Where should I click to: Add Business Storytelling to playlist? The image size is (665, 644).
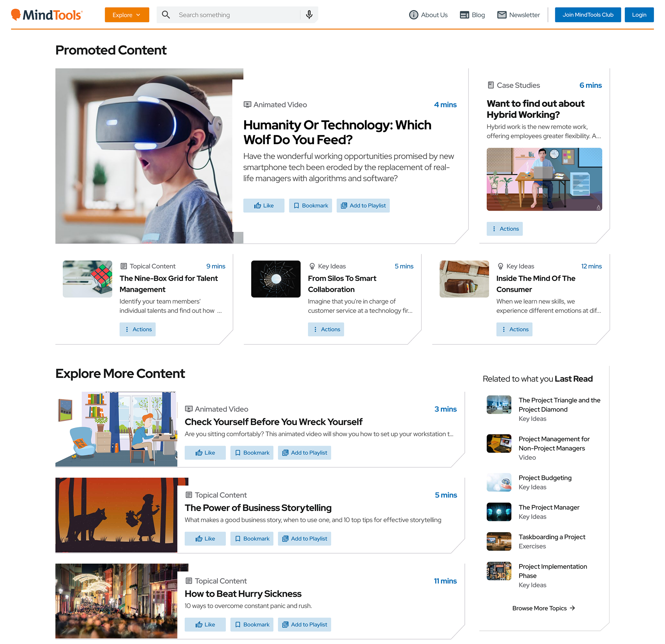[304, 538]
